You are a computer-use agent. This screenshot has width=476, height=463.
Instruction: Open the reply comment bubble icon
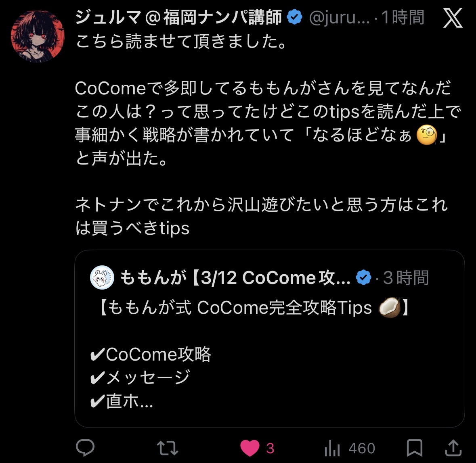coord(85,448)
